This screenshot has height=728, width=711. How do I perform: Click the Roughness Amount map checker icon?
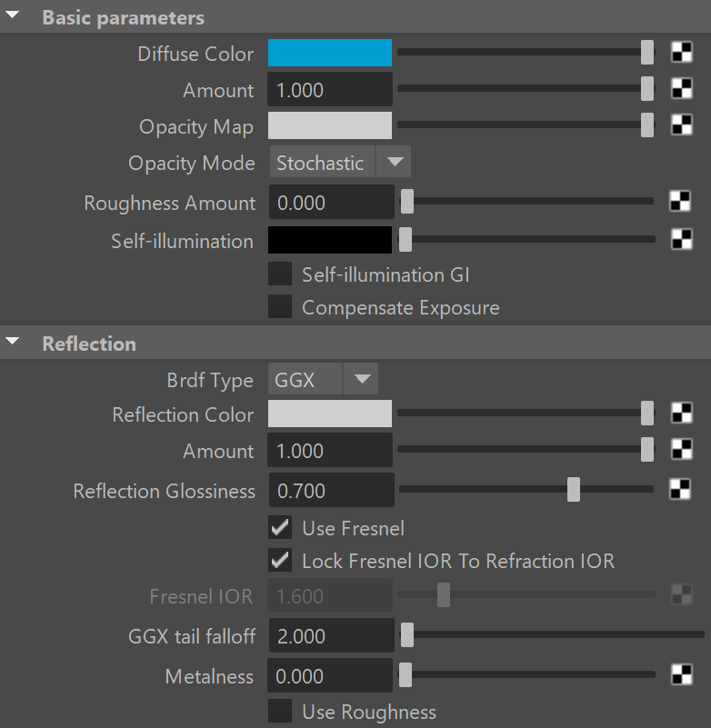point(679,201)
